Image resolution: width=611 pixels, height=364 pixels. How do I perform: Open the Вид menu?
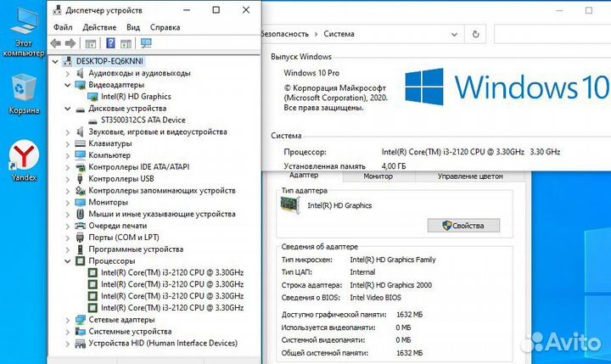point(133,27)
